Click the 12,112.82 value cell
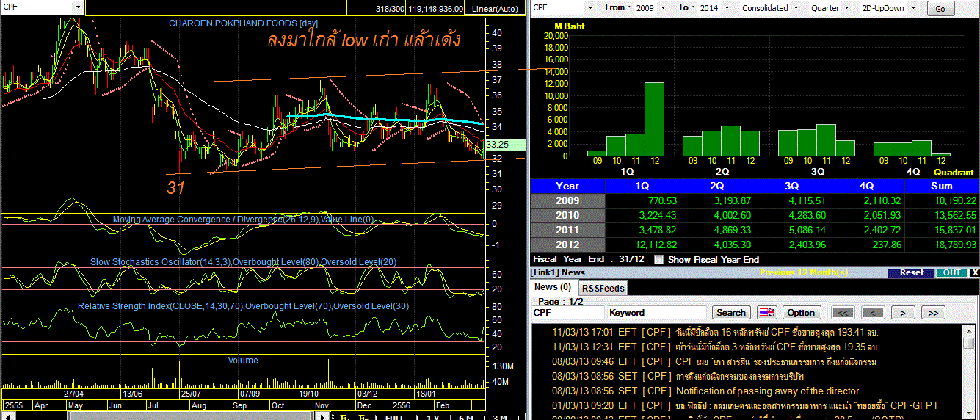Screen dimensions: 980x420 pyautogui.click(x=642, y=245)
